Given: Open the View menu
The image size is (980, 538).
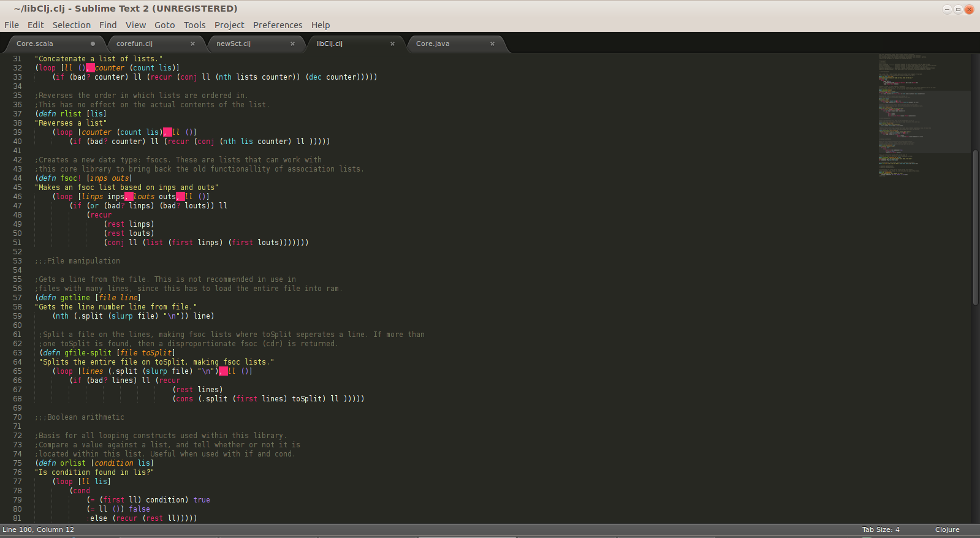Looking at the screenshot, I should (x=136, y=25).
